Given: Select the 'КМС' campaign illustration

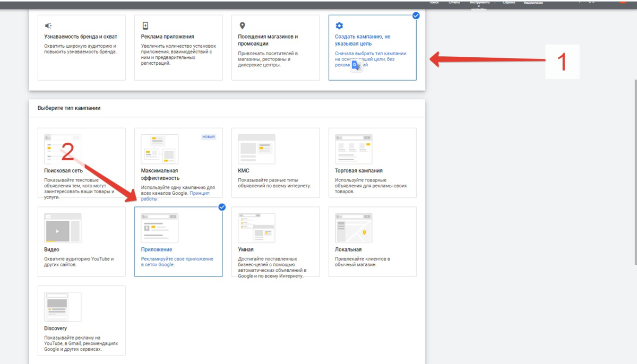Looking at the screenshot, I should (256, 149).
